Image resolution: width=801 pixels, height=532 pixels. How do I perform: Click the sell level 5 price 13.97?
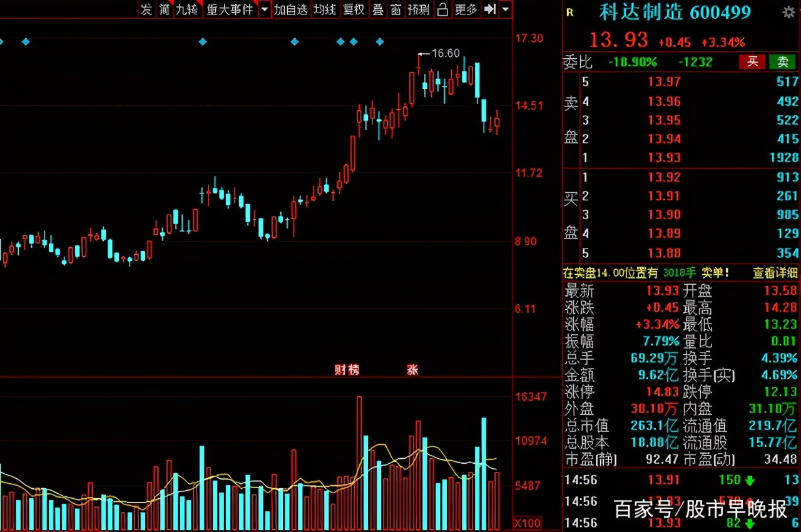[664, 81]
